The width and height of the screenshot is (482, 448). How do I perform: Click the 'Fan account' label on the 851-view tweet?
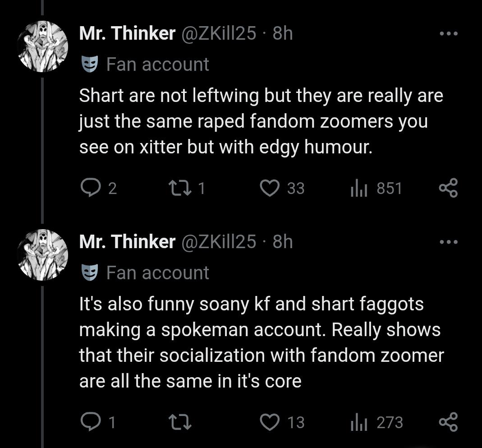tap(157, 65)
